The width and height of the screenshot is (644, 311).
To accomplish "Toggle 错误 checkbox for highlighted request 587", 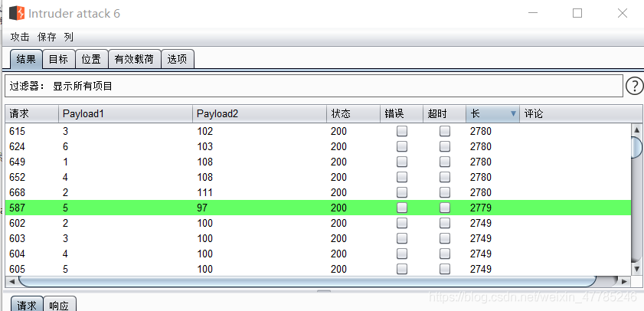I will [402, 208].
